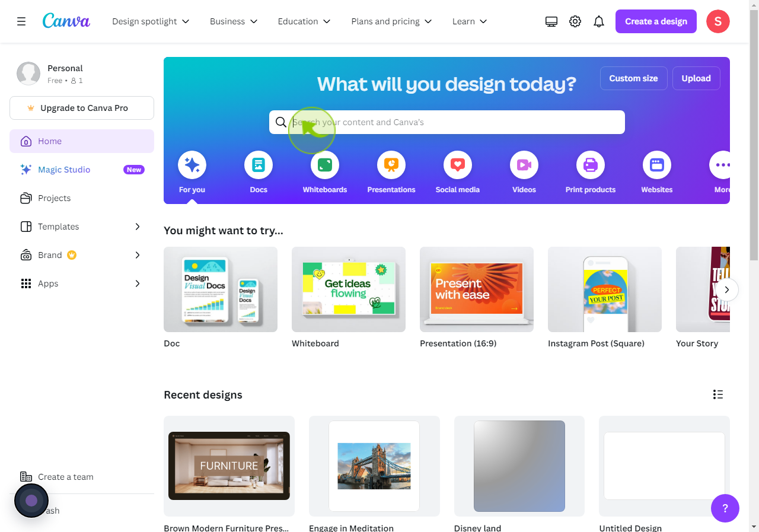Select the Videos category icon
Screen dimensions: 759x532
pyautogui.click(x=524, y=165)
